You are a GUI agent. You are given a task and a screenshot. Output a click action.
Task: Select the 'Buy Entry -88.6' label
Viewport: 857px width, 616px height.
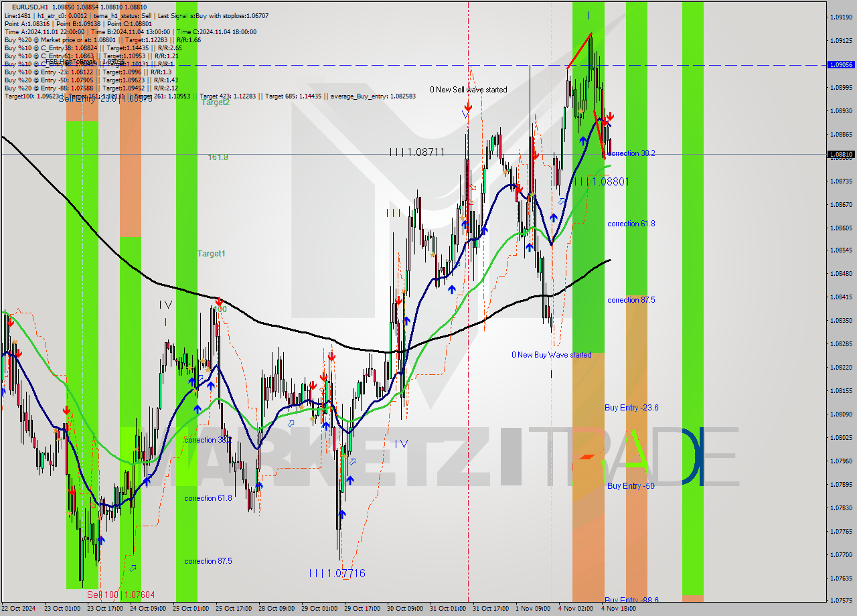pyautogui.click(x=631, y=600)
